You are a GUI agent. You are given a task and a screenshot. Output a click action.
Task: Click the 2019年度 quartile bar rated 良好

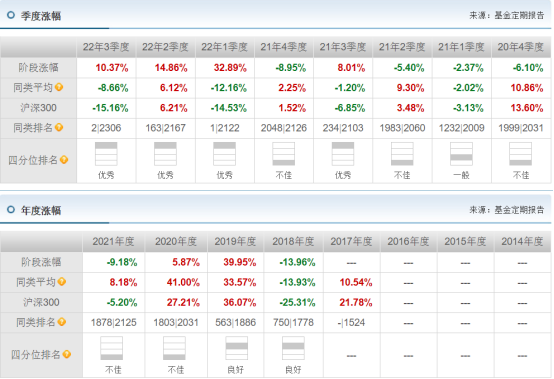236,348
